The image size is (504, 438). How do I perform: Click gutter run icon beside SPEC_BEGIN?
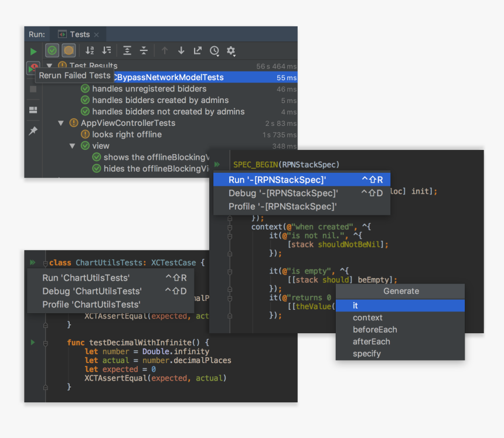pyautogui.click(x=217, y=165)
